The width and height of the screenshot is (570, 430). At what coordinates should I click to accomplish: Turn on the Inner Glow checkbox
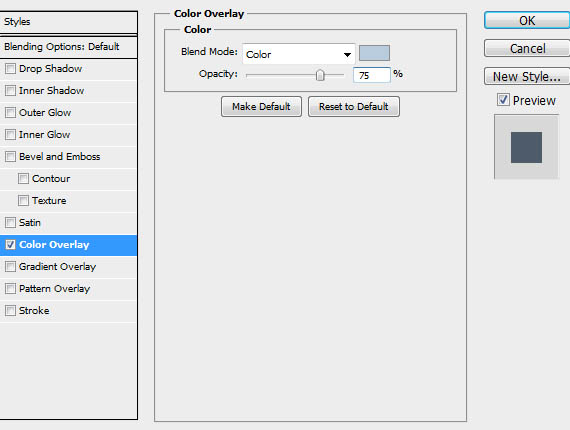coord(10,134)
